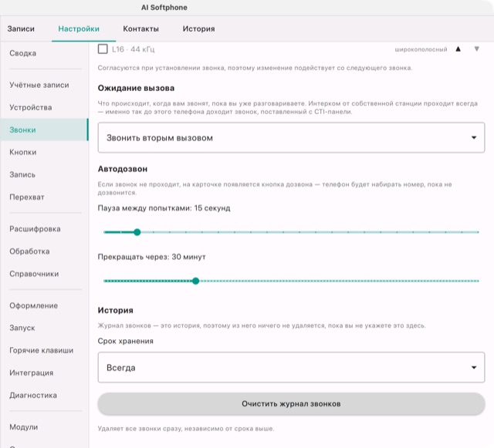Click the Автодозвон section heading
Viewport: 494px width, 448px height.
point(123,169)
